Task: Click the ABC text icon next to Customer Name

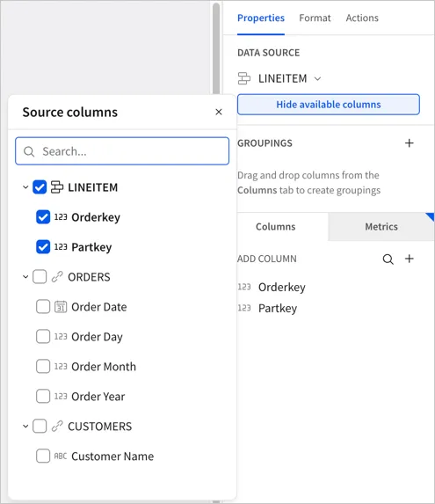Action: tap(61, 457)
